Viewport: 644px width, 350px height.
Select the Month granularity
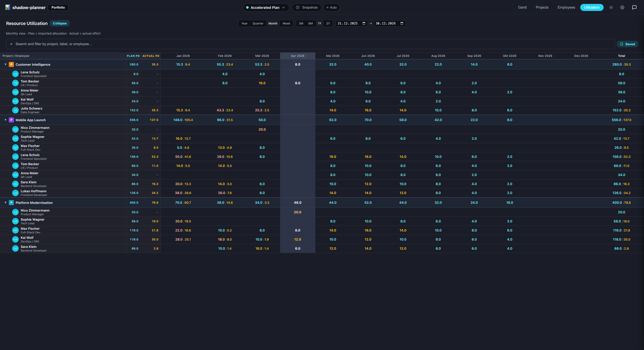(273, 23)
